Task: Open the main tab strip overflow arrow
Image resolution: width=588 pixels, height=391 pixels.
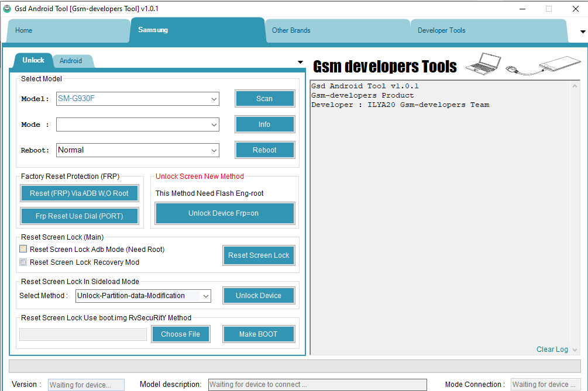Action: coord(583,32)
